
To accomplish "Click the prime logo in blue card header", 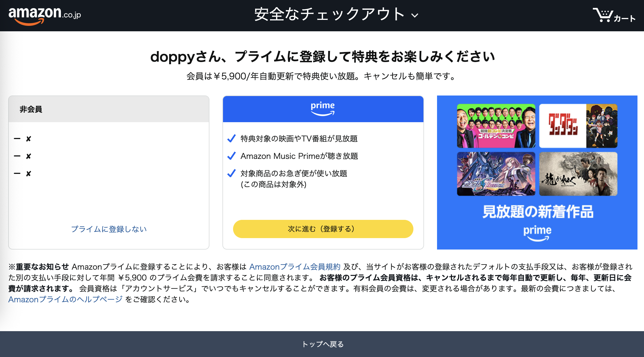I will 323,109.
